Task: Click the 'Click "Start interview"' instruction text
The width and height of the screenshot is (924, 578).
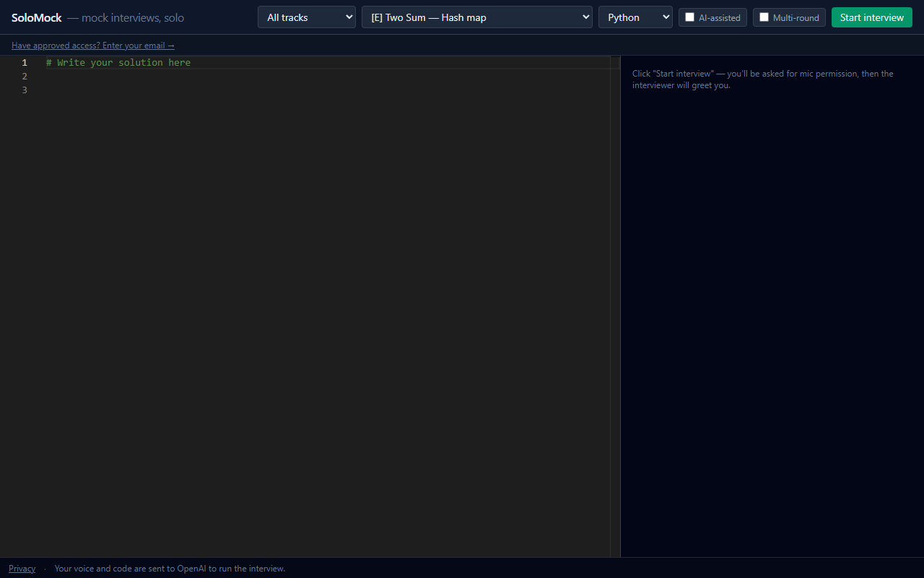Action: (763, 79)
